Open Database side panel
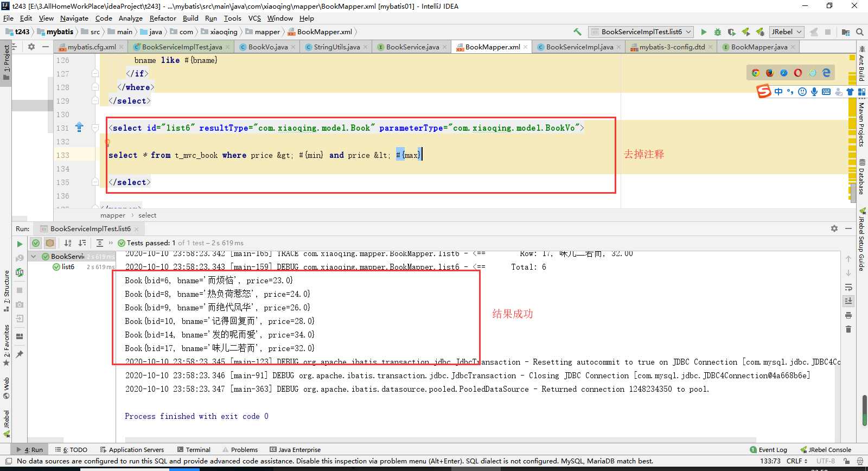The width and height of the screenshot is (868, 471). tap(861, 177)
